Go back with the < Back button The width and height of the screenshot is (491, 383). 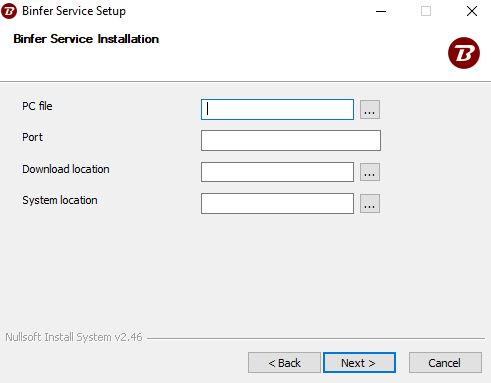(284, 363)
